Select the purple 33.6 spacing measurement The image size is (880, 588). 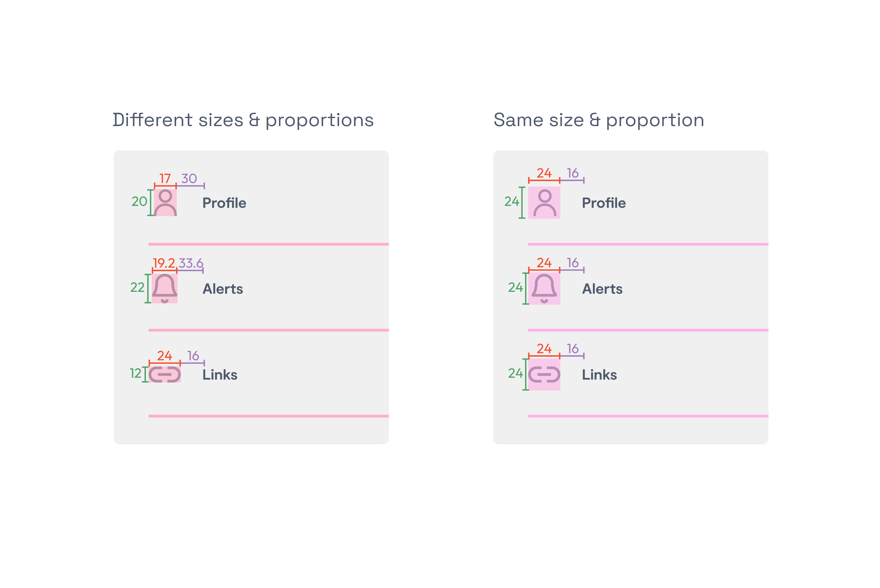click(191, 263)
